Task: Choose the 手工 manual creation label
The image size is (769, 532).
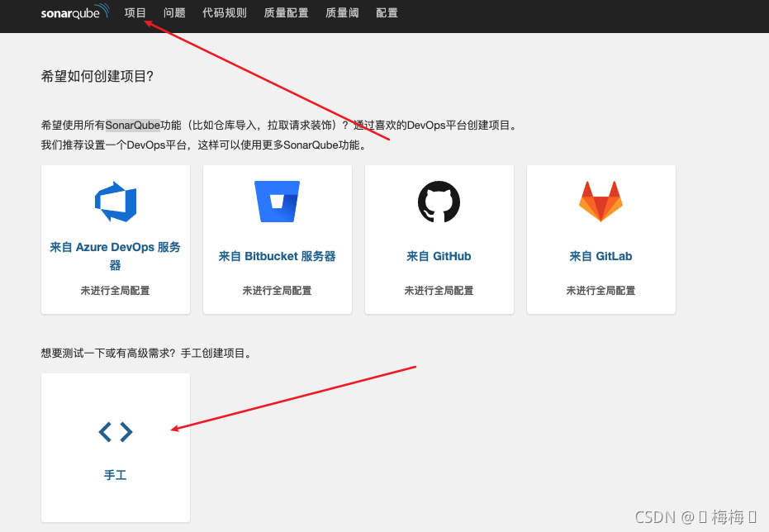Action: pyautogui.click(x=116, y=475)
